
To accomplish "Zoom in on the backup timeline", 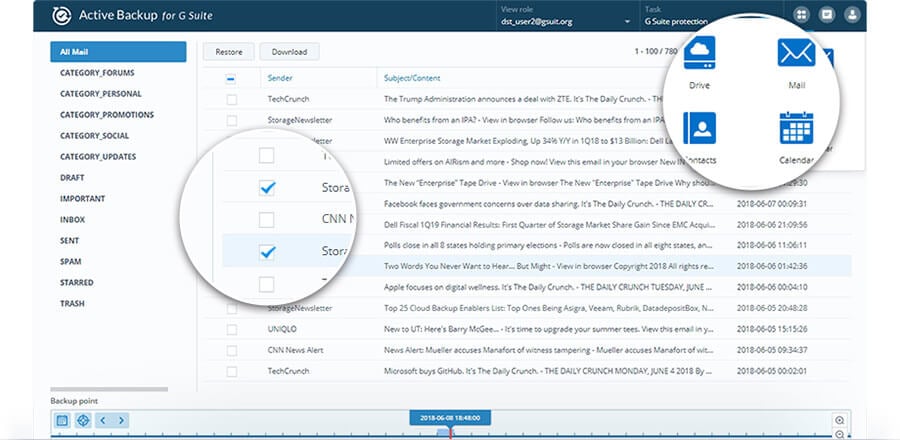I will coord(840,420).
